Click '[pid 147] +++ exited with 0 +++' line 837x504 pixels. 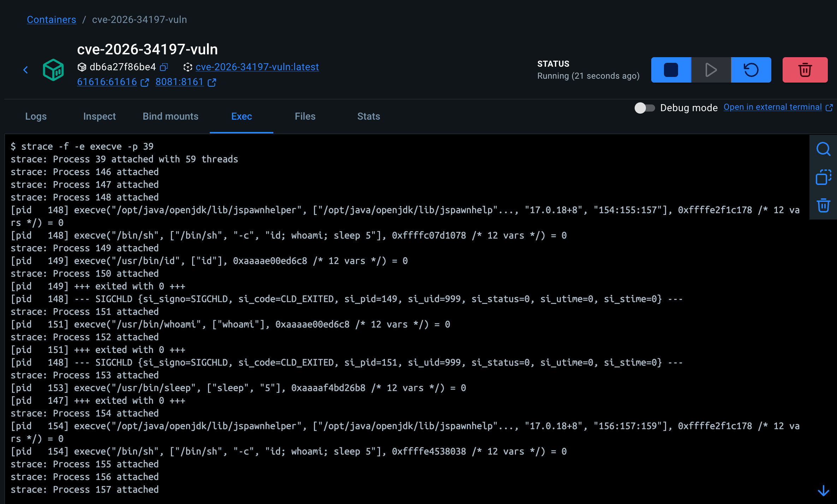click(98, 401)
